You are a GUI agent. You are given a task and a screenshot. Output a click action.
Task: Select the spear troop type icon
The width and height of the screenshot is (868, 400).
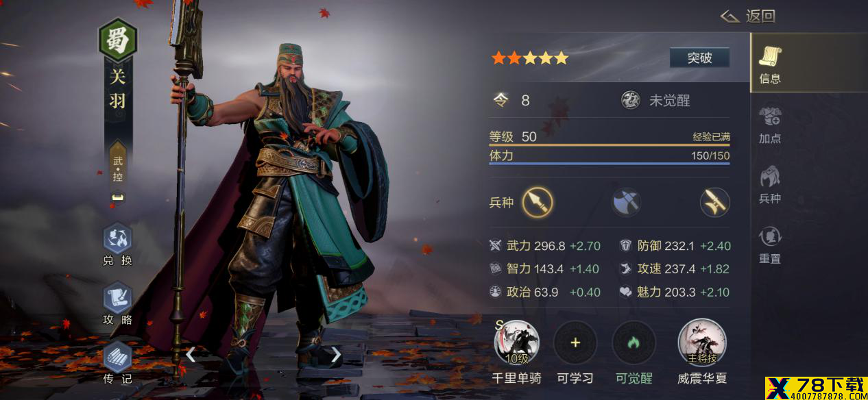click(538, 202)
